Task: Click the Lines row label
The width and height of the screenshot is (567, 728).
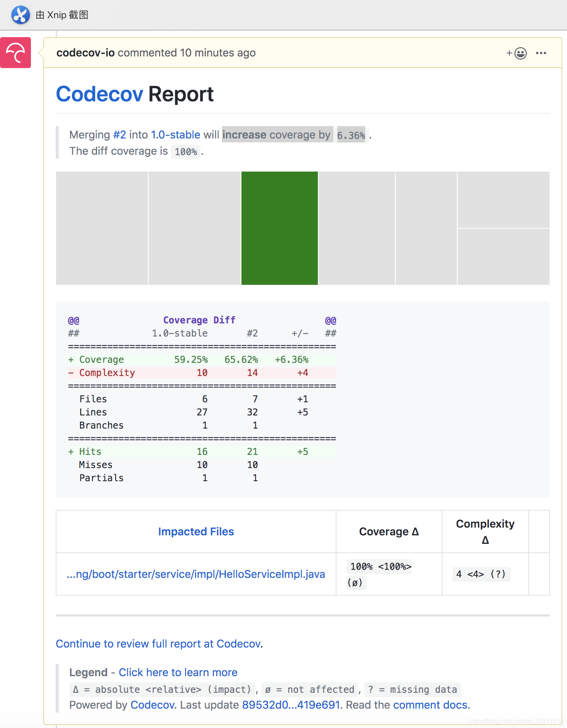Action: tap(93, 412)
